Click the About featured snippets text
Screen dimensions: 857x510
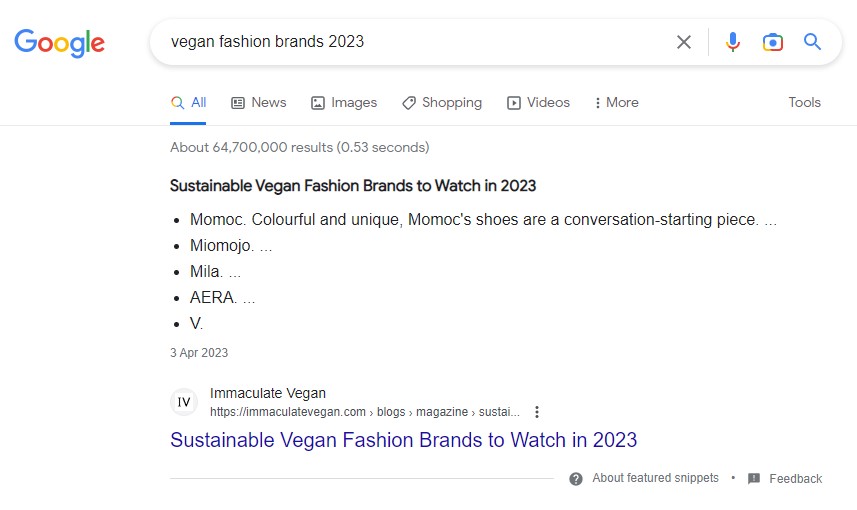[x=655, y=478]
